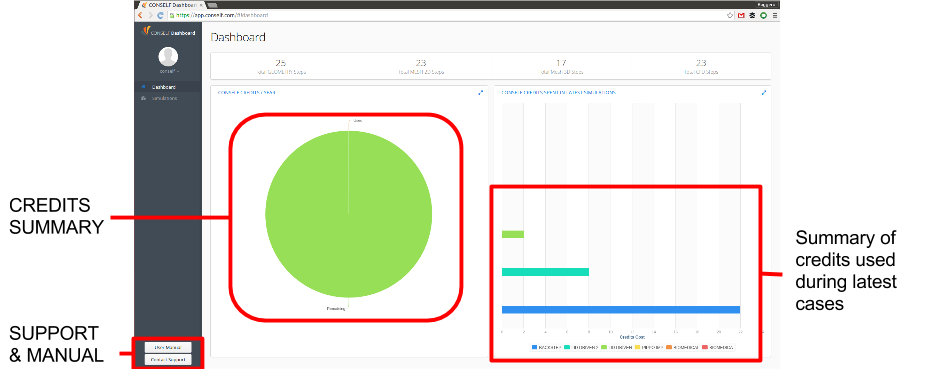Viewport: 930px width, 369px height.
Task: Click the bar chart panel title
Action: point(559,93)
